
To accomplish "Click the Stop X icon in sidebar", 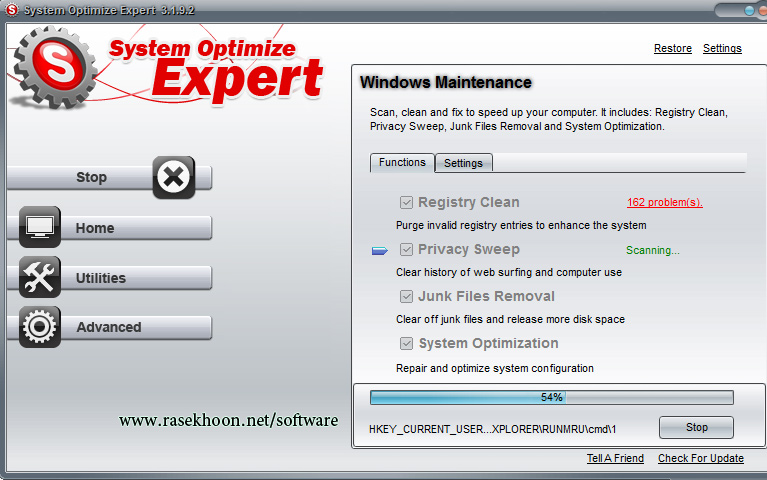I will click(x=174, y=177).
